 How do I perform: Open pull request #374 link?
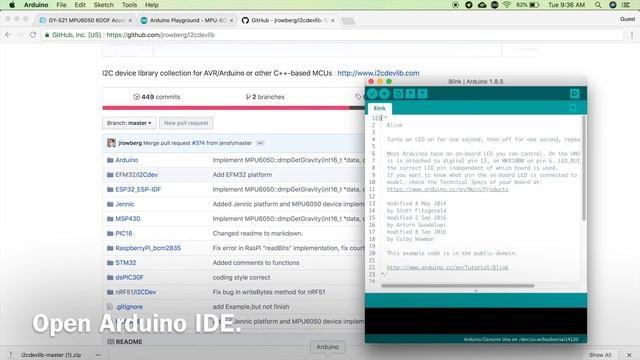(x=198, y=143)
